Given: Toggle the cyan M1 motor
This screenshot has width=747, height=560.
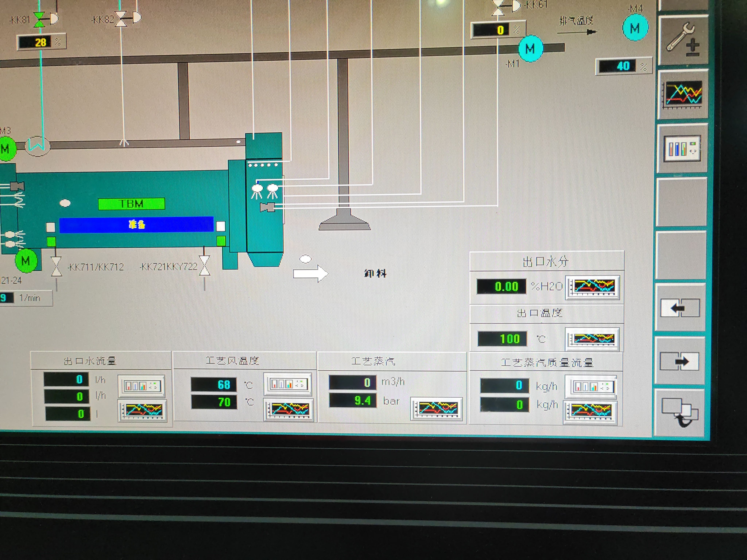Looking at the screenshot, I should pos(530,49).
